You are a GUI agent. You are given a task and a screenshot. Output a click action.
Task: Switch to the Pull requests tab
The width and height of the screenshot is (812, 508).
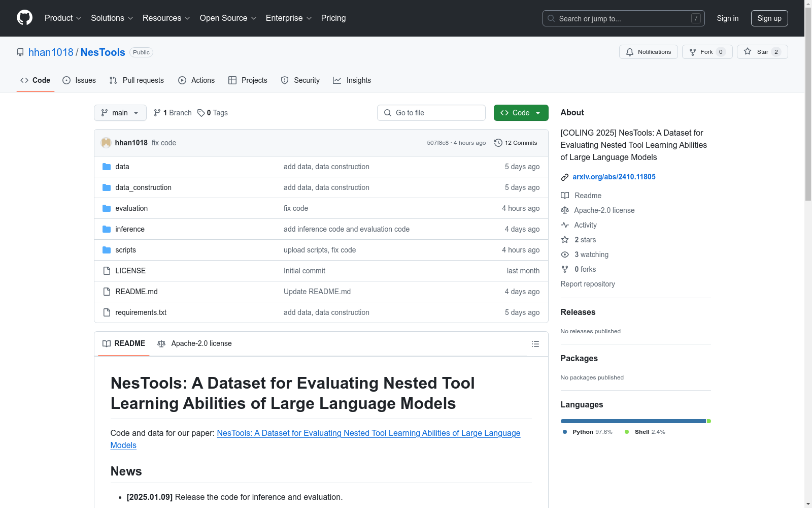(137, 80)
